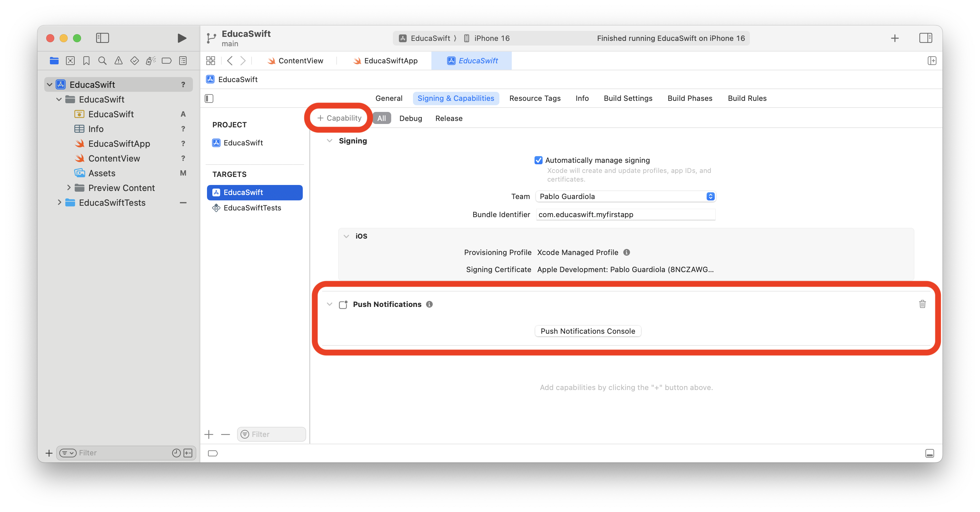This screenshot has height=512, width=980.
Task: Open Push Notifications Console button
Action: coord(587,331)
